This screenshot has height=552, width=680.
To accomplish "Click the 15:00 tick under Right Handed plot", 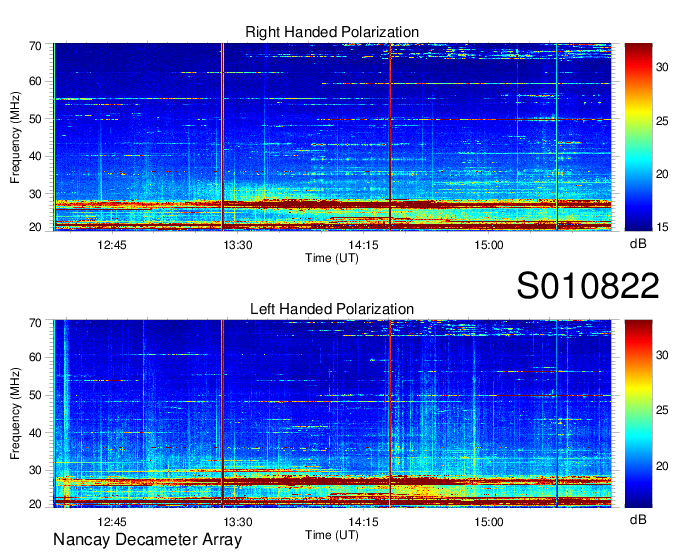I will tap(489, 245).
